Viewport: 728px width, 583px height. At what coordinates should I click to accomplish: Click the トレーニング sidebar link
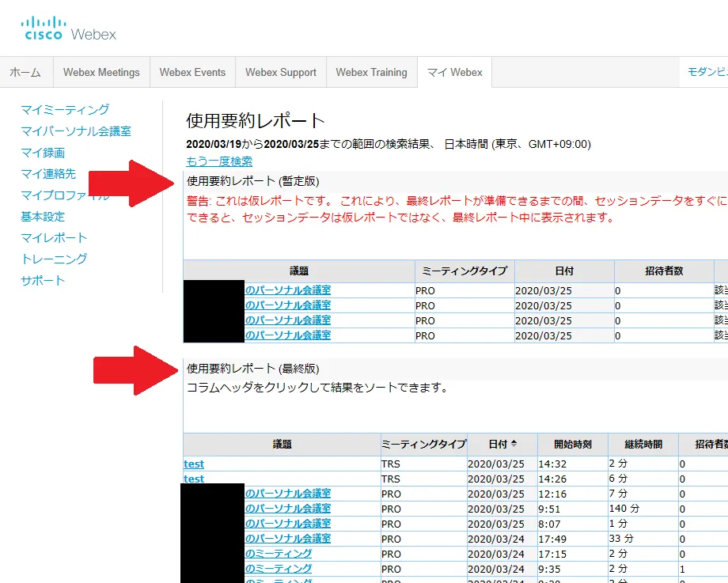[x=54, y=259]
